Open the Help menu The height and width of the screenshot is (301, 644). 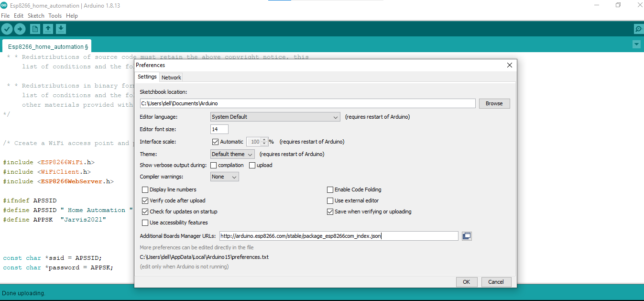point(72,16)
